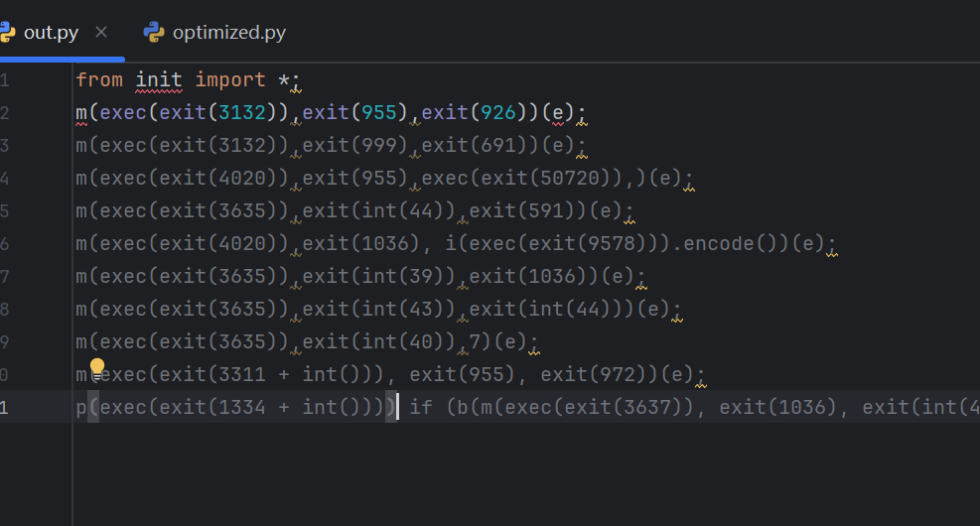Click the Python file icon on the out.py tab
The width and height of the screenshot is (980, 526).
(x=9, y=33)
